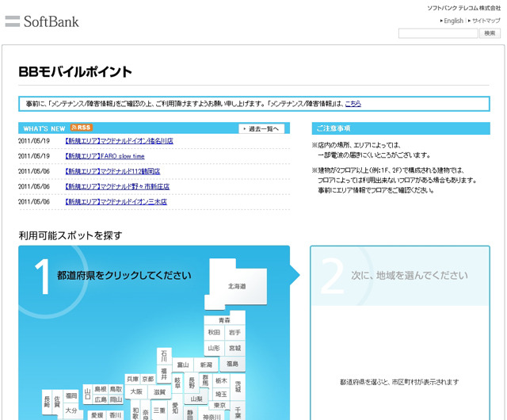Image resolution: width=507 pixels, height=420 pixels.
Task: Open news link マクドナルドイオン猪名川店
Action: [119, 141]
